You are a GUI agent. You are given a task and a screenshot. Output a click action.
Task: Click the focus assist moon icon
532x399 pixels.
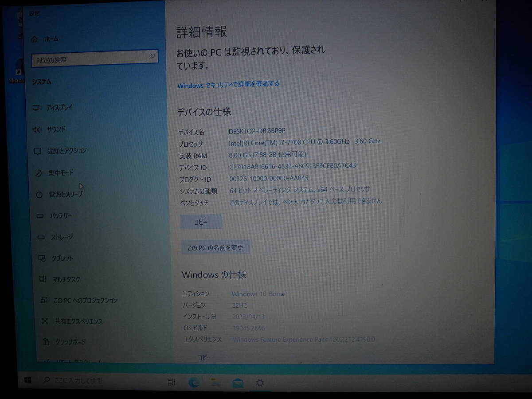click(x=39, y=173)
